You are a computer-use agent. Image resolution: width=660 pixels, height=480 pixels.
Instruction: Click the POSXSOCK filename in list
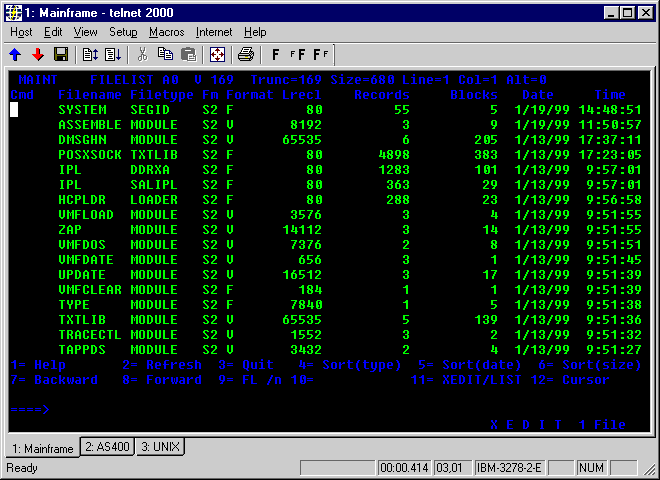point(90,155)
